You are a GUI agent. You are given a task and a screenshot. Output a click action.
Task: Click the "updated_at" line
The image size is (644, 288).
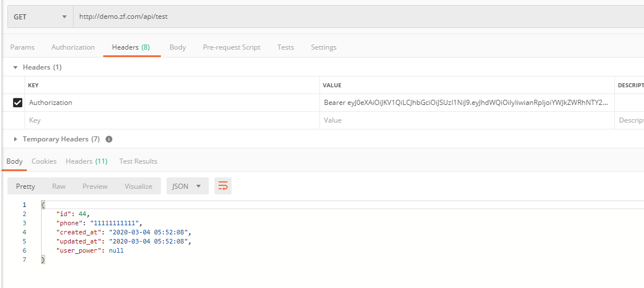tap(124, 241)
